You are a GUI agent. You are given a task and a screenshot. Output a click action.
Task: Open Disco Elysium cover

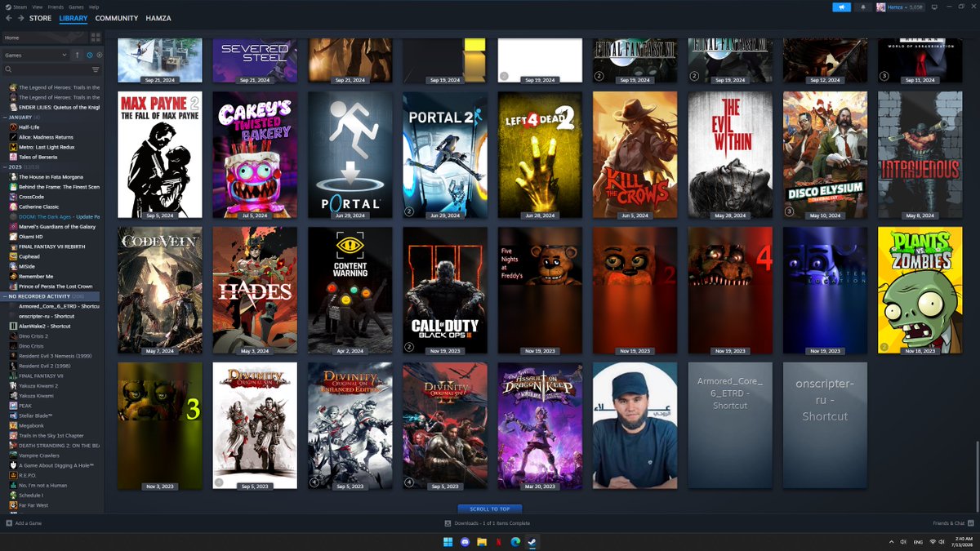[x=825, y=154]
